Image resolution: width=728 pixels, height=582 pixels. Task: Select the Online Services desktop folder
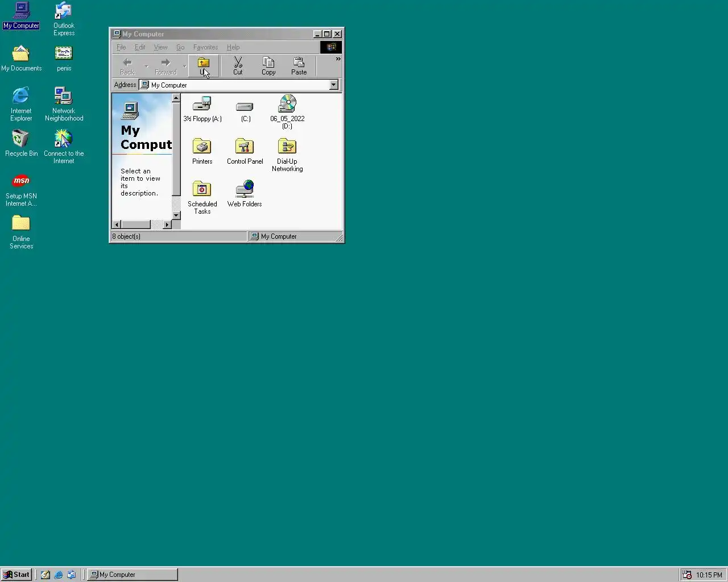pos(21,232)
